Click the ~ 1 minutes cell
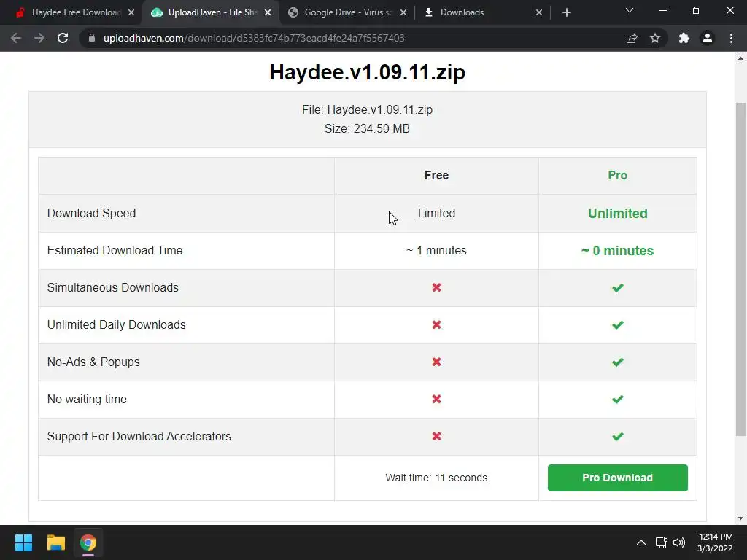This screenshot has width=747, height=560. point(436,251)
